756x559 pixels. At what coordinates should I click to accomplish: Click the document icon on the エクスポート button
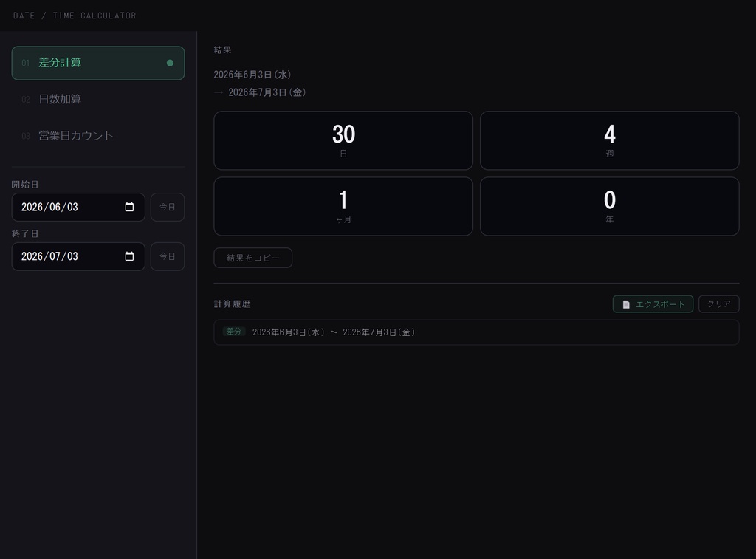point(626,304)
